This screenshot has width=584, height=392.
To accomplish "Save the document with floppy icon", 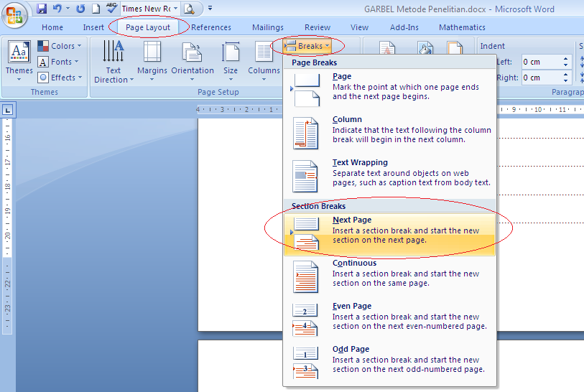I will [42, 8].
